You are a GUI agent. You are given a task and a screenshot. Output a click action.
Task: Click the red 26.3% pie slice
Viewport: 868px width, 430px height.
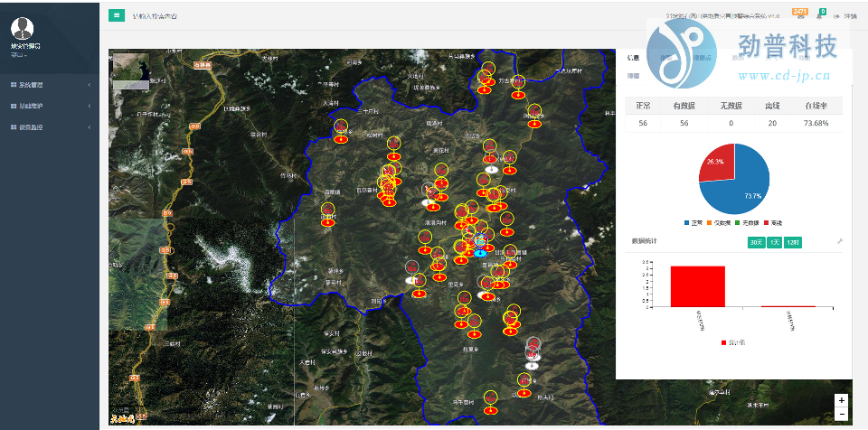(x=717, y=162)
